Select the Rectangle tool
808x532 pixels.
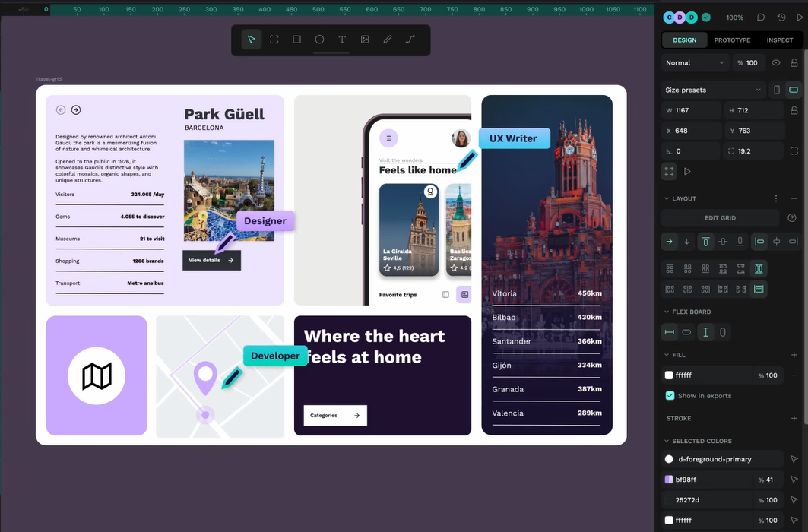pyautogui.click(x=296, y=40)
